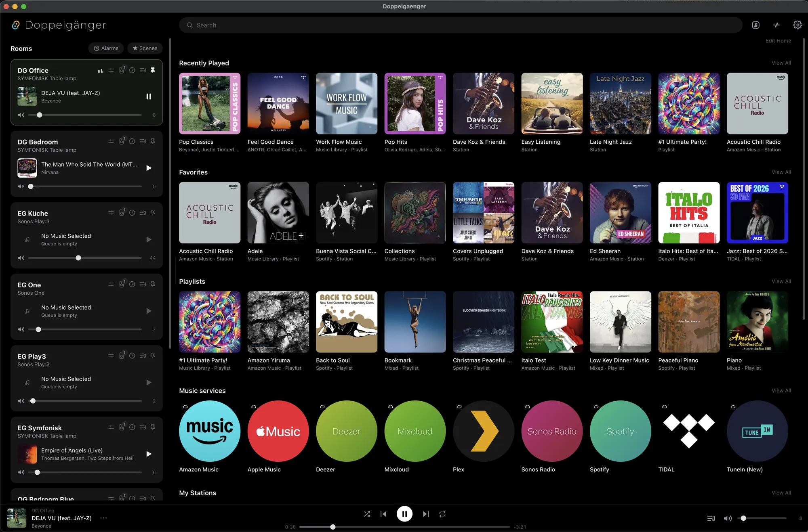Go to previous track in player bar

(383, 514)
